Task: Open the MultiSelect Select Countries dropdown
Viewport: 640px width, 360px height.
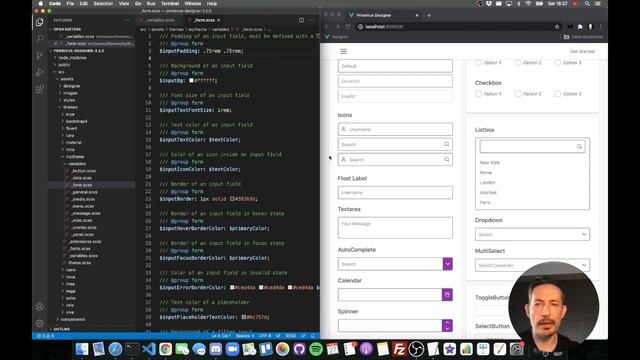Action: (532, 265)
